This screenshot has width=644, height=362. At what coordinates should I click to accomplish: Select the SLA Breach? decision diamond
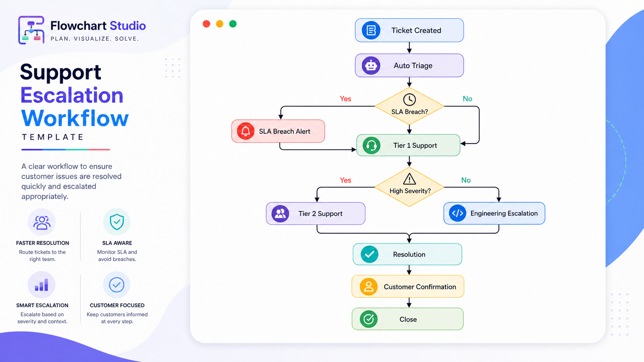[x=409, y=106]
